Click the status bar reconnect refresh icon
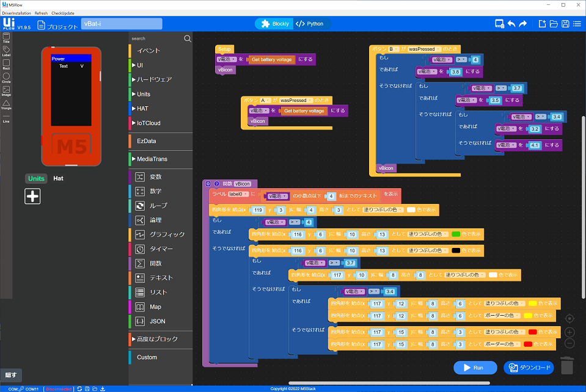The height and width of the screenshot is (392, 586). coord(79,388)
